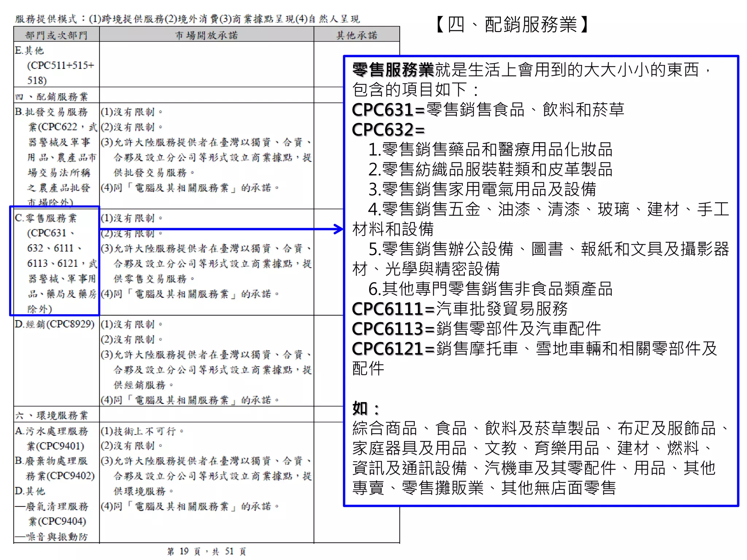Click the line CPC631=零售銷售食品、飲料和菸草

(488, 110)
